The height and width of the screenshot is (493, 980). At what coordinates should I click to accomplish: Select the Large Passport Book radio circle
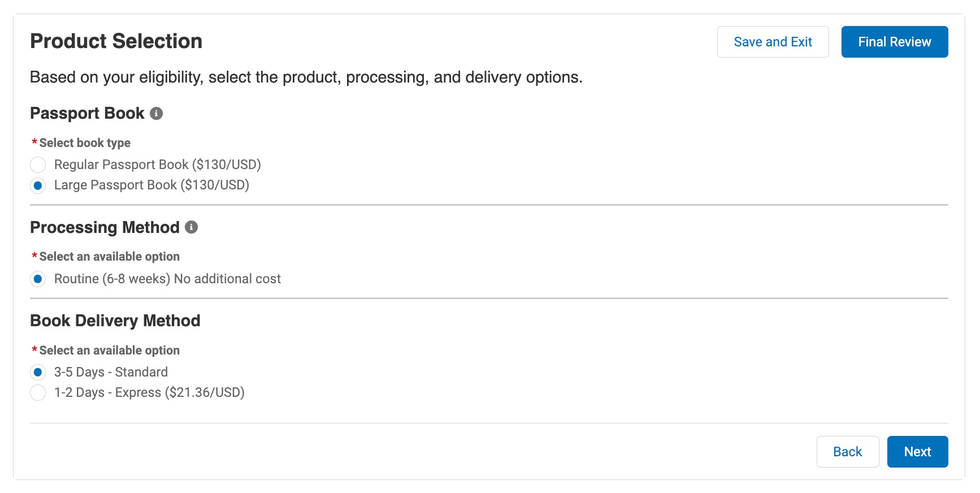coord(38,185)
